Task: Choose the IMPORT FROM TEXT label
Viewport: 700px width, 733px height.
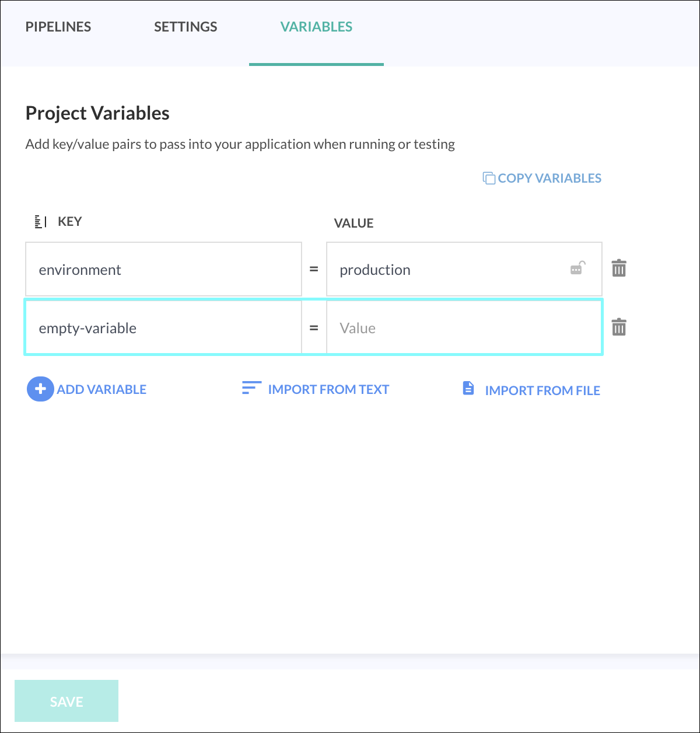Action: coord(328,389)
